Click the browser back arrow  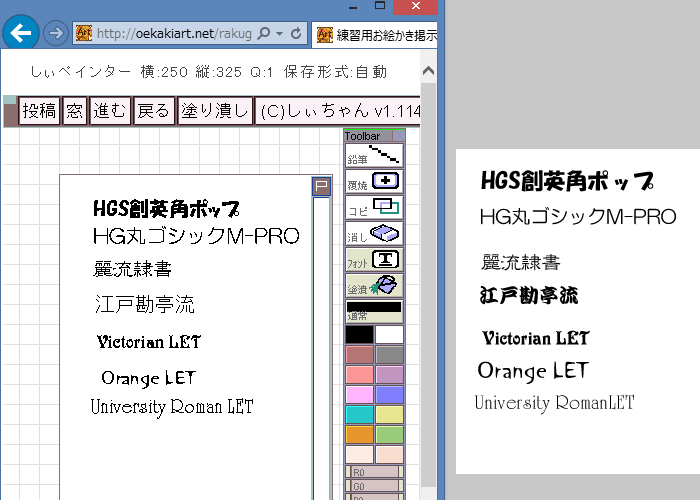[x=21, y=33]
